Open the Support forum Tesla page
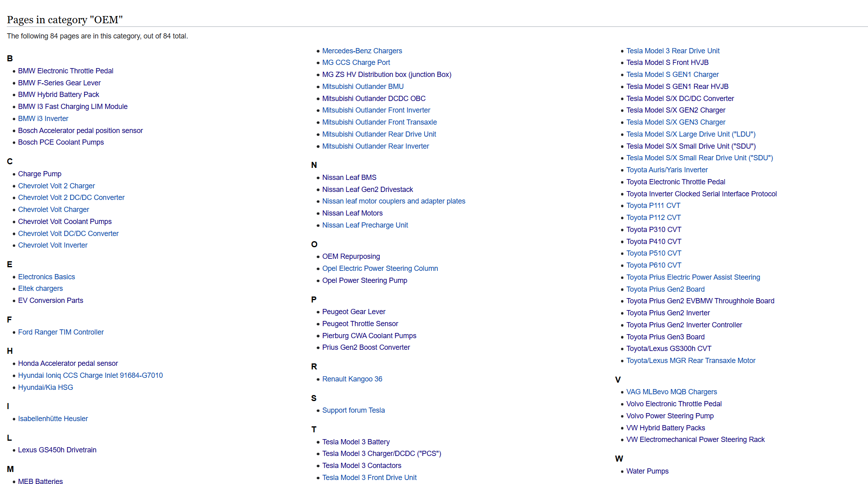Screen dimensions: 868x484 [x=353, y=410]
